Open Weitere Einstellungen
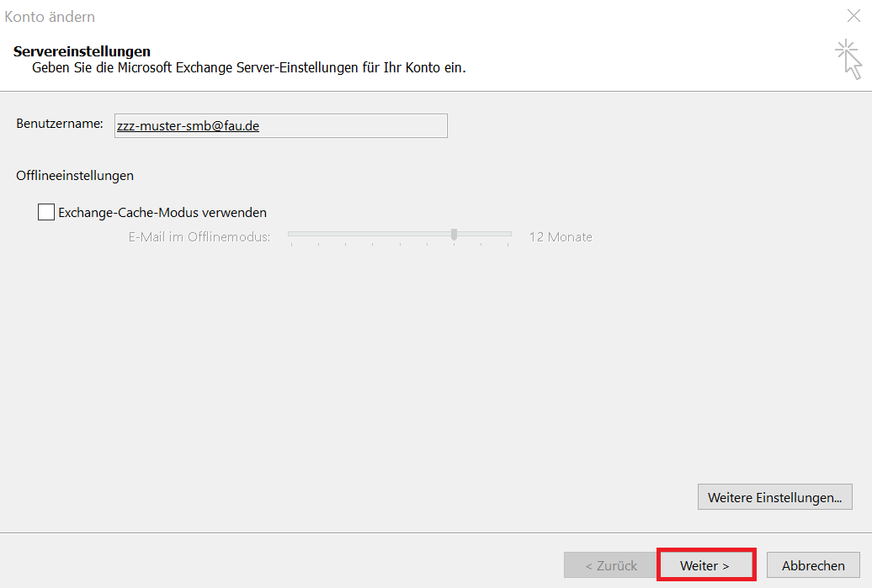872x588 pixels. pos(774,497)
